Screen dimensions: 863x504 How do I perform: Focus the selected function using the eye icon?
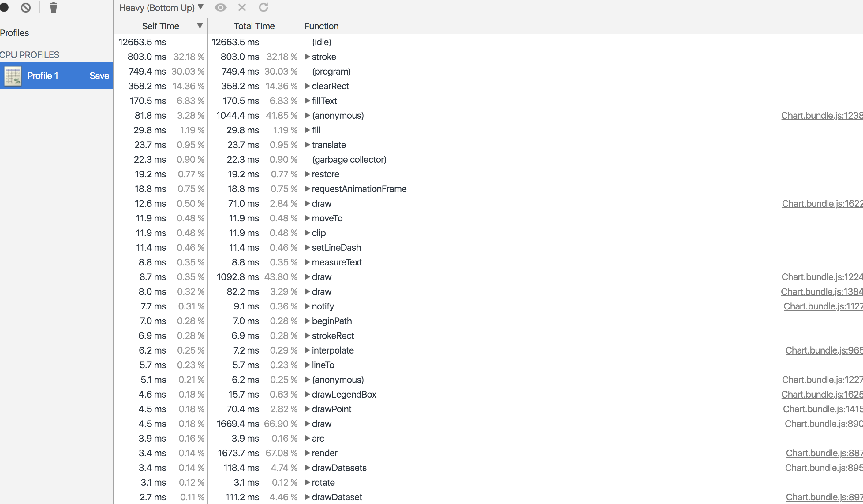coord(221,7)
